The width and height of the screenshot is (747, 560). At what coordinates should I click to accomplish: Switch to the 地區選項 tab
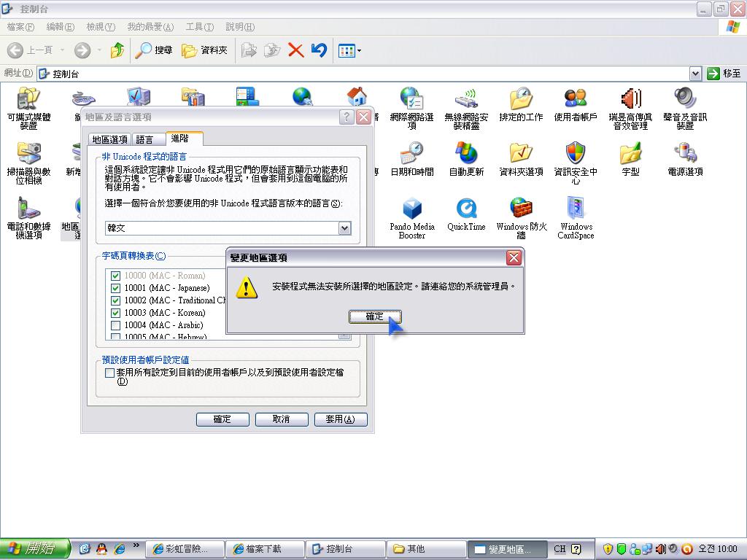pyautogui.click(x=109, y=139)
